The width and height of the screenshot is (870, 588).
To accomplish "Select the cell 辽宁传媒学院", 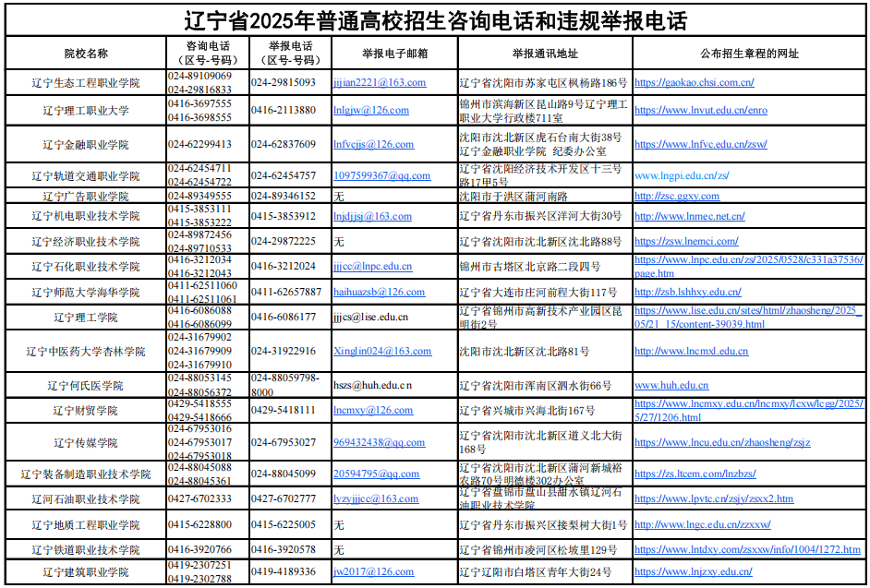I will coord(86,443).
